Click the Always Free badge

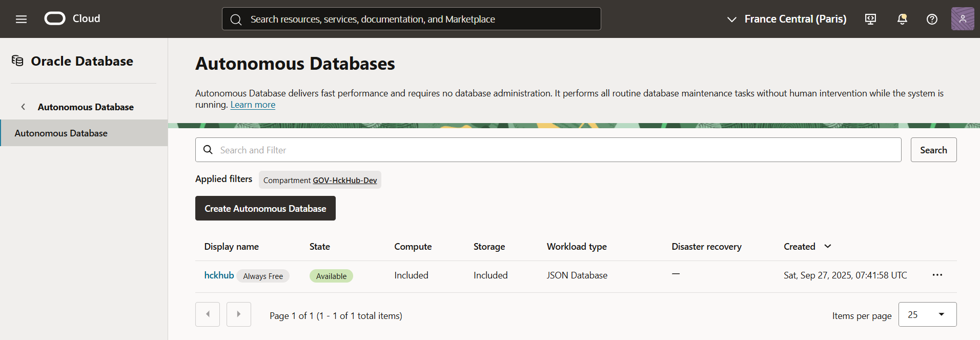pyautogui.click(x=263, y=276)
